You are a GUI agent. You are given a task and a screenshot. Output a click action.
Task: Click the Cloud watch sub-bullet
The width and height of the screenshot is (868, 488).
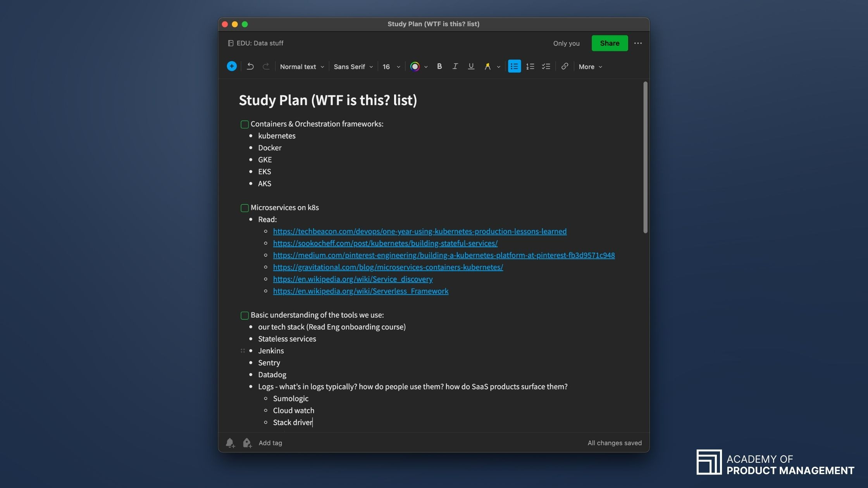(293, 411)
